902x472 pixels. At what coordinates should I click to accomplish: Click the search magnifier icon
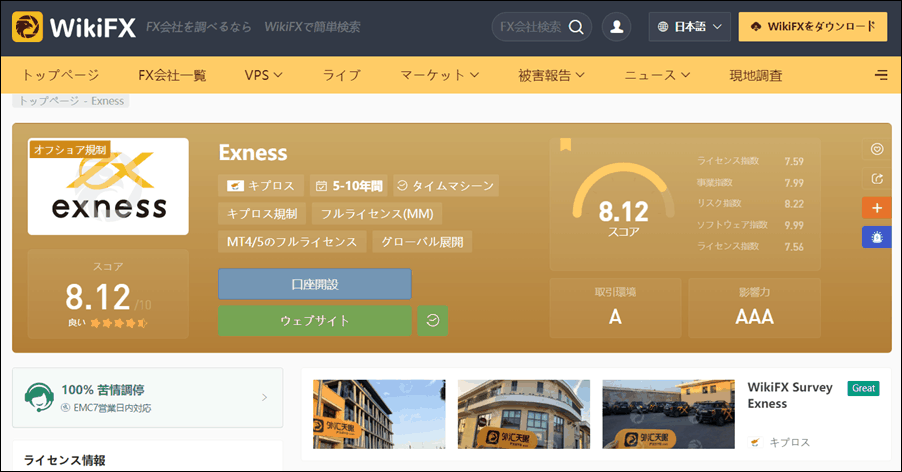576,28
